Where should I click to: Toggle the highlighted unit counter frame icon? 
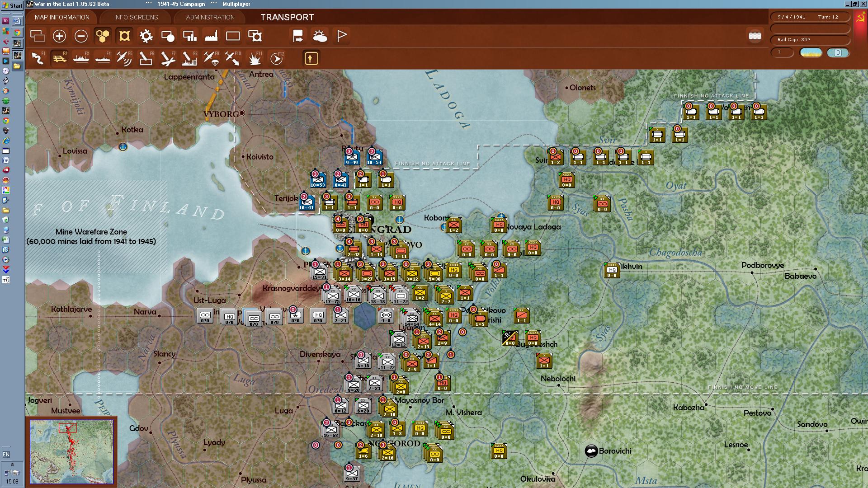pyautogui.click(x=124, y=36)
